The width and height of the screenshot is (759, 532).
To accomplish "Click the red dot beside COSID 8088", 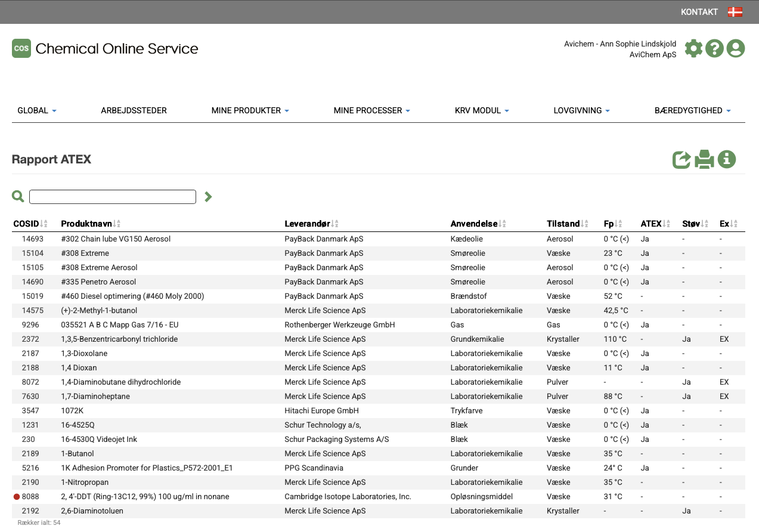I will [x=17, y=497].
